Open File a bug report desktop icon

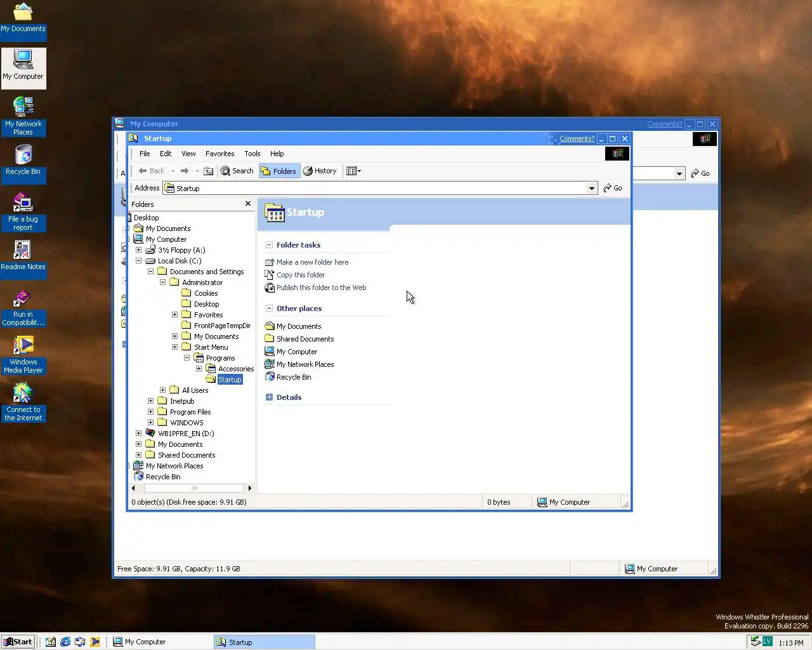(23, 212)
